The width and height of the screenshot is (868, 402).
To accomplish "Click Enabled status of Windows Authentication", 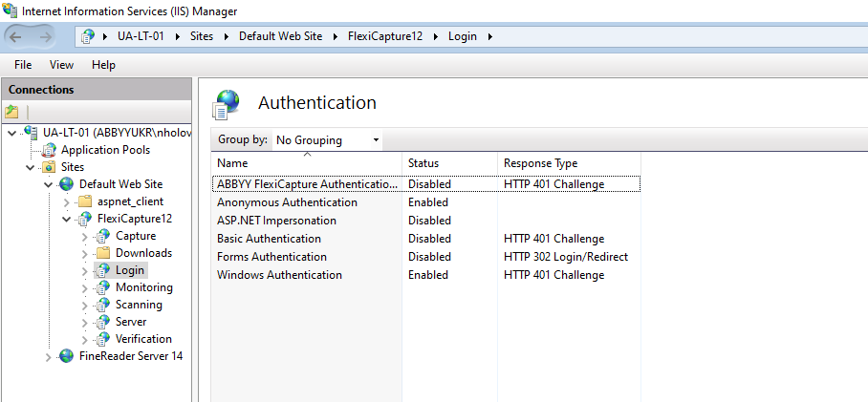I will tap(428, 275).
